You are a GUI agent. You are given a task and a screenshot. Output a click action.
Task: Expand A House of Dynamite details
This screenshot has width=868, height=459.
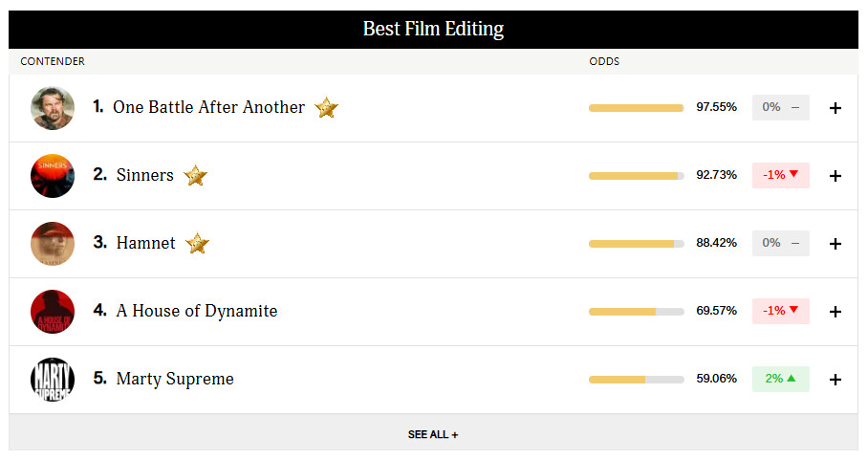(x=835, y=312)
